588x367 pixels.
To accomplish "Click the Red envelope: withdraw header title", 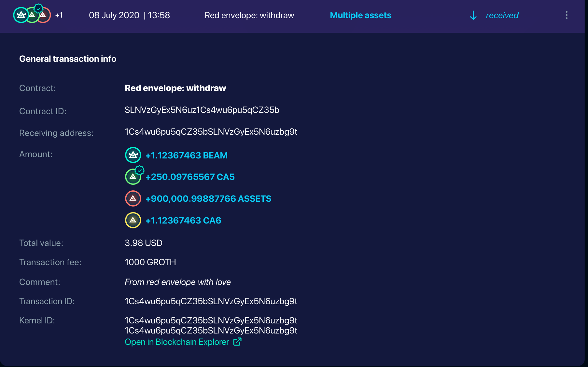I will click(249, 15).
